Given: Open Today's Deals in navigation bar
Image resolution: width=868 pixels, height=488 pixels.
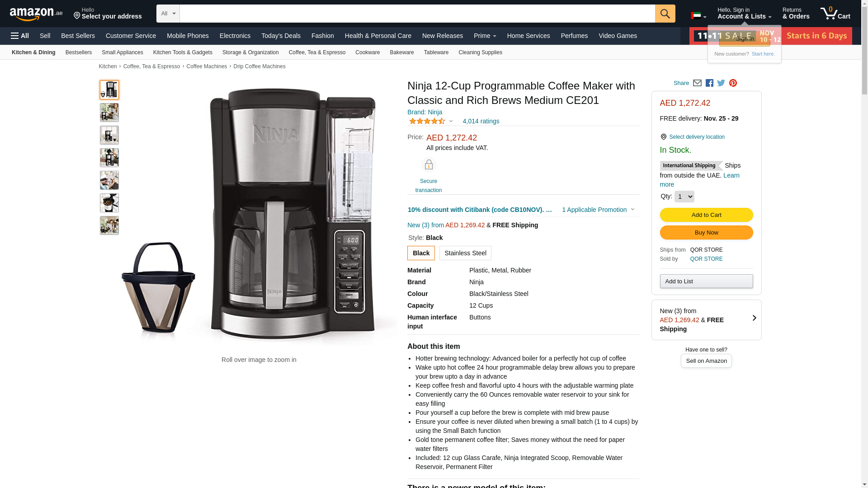Looking at the screenshot, I should [281, 36].
